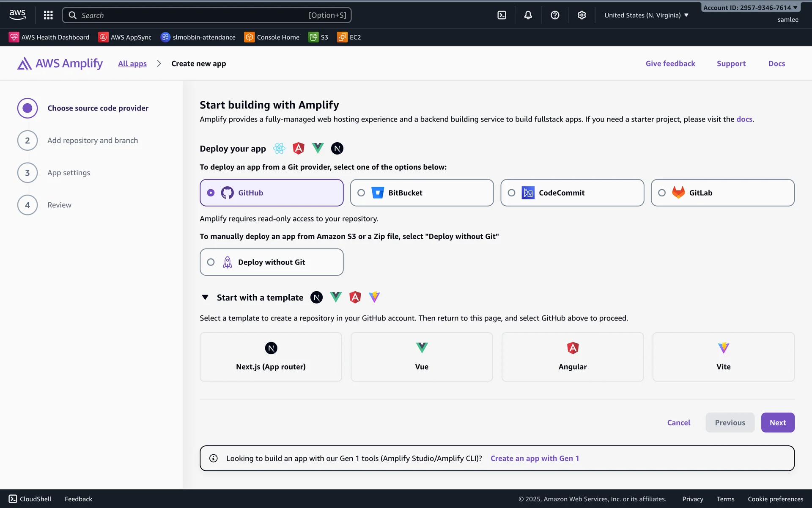812x508 pixels.
Task: Collapse the Start with a template section
Action: tap(205, 297)
